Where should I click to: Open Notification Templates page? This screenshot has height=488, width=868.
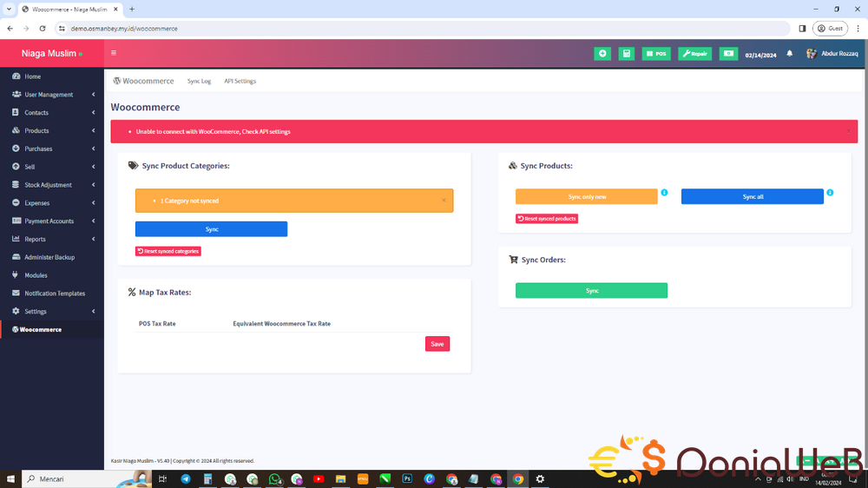tap(52, 293)
